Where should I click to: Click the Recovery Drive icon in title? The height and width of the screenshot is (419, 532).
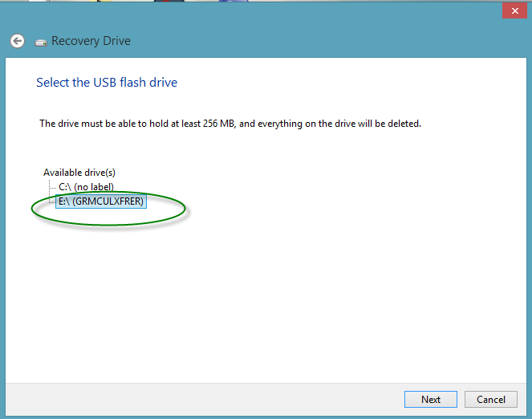(41, 43)
